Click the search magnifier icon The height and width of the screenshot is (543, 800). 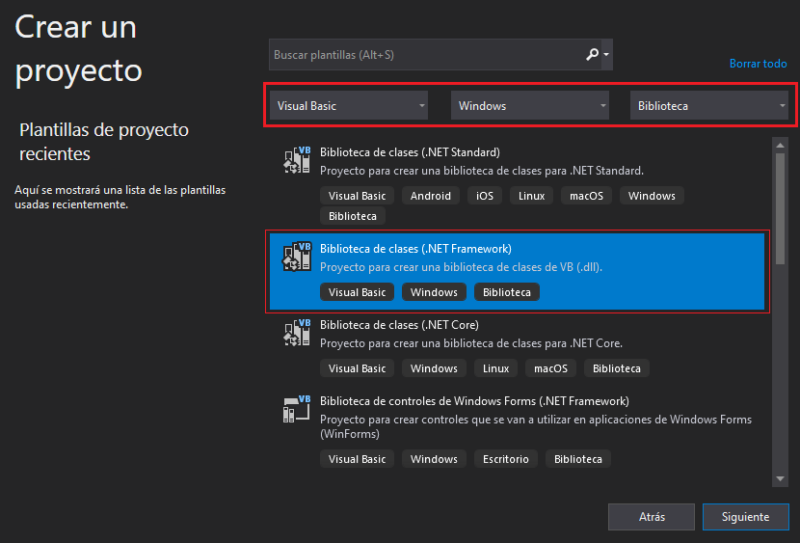pyautogui.click(x=592, y=55)
